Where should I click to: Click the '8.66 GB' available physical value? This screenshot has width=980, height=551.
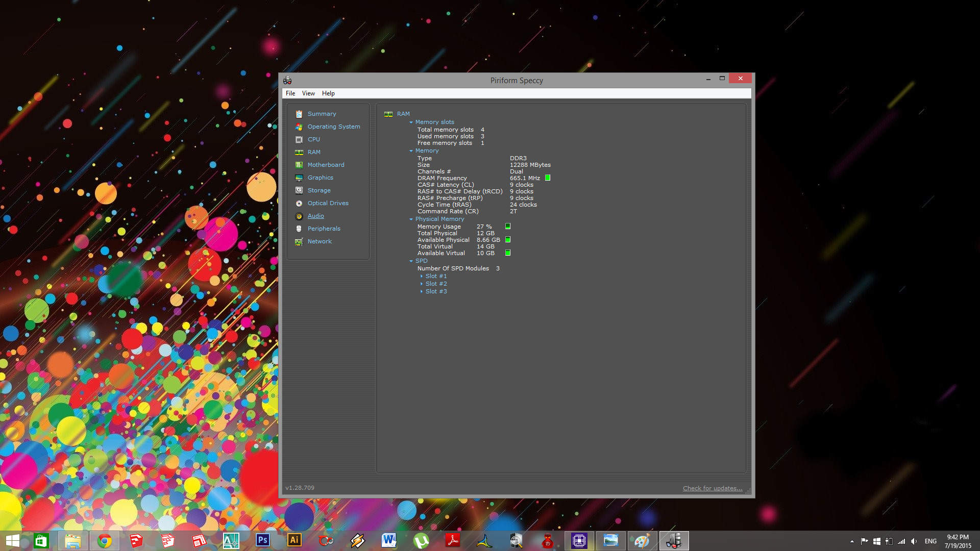(488, 240)
